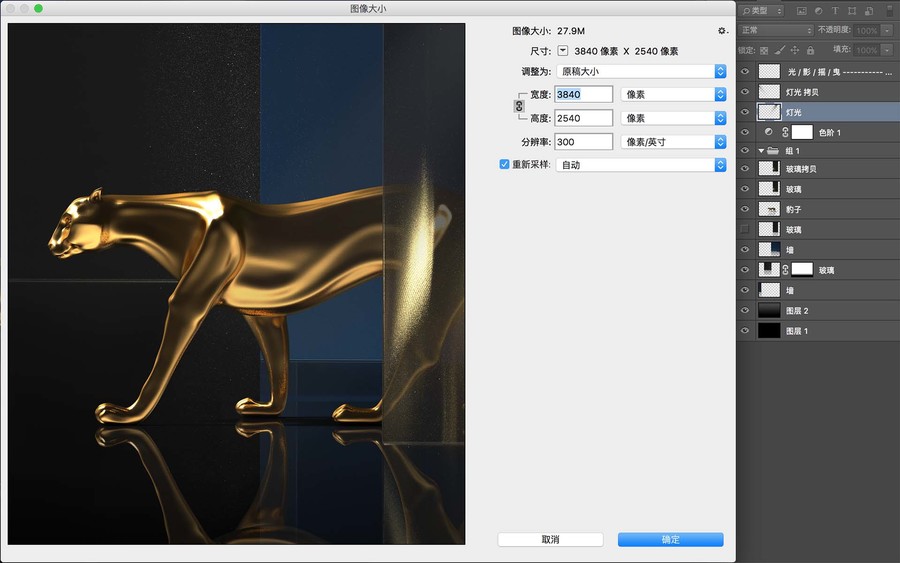Click the adjustment icon on 色阶 1 layer

(x=769, y=132)
